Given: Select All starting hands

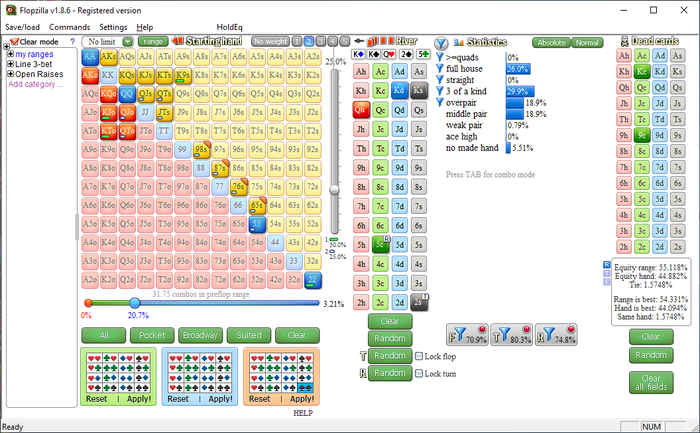Looking at the screenshot, I should pyautogui.click(x=104, y=335).
